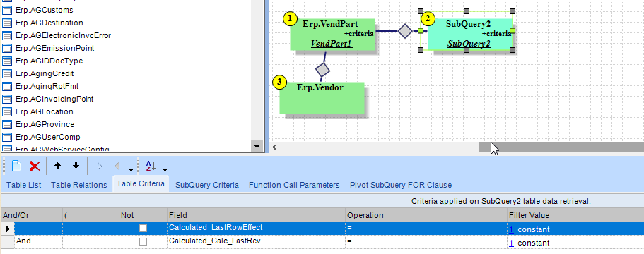Click the Calculated_Calc_LastRev field cell
Screen dimensions: 644x254
257,241
